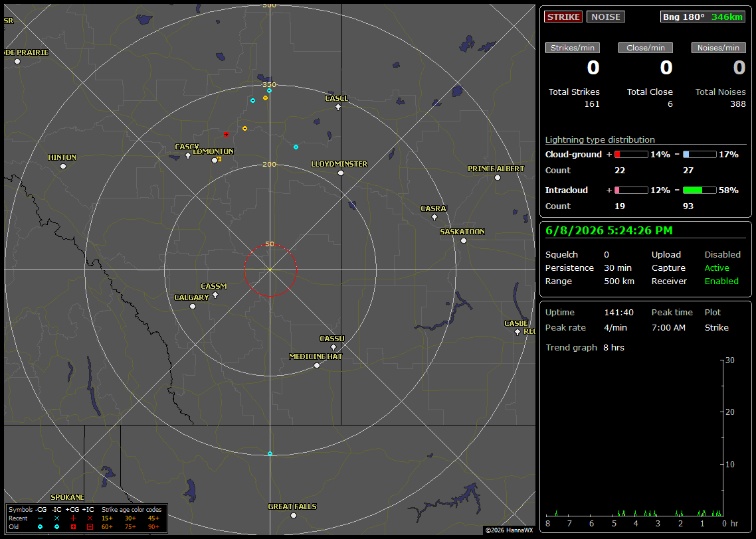756x539 pixels.
Task: Click the Peak time value 7:00 AM
Action: pos(668,327)
